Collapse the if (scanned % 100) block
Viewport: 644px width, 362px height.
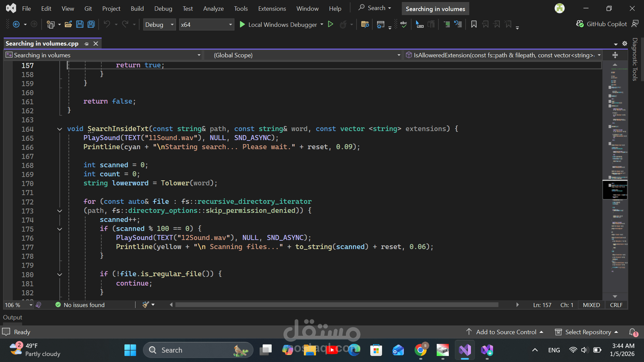(60, 229)
